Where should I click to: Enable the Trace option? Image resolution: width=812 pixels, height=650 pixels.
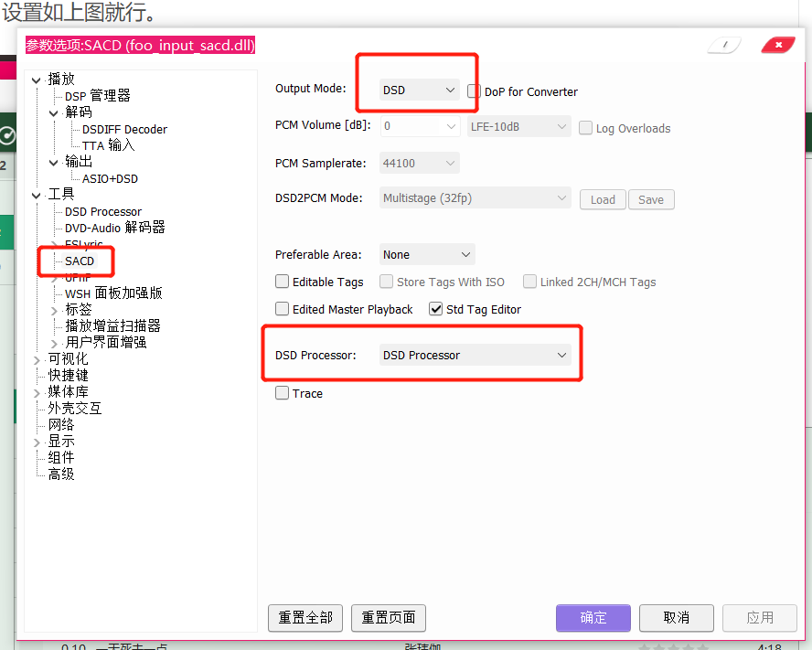[x=283, y=393]
